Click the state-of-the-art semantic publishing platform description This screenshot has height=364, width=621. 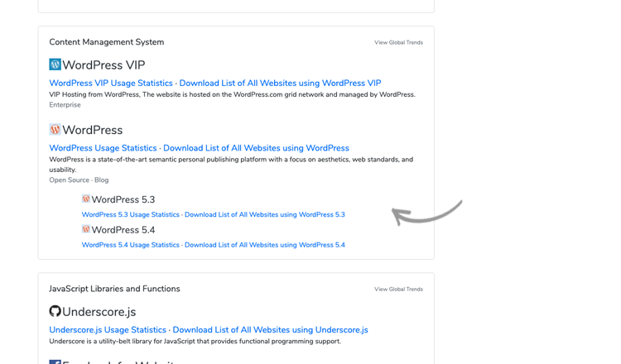pyautogui.click(x=231, y=165)
